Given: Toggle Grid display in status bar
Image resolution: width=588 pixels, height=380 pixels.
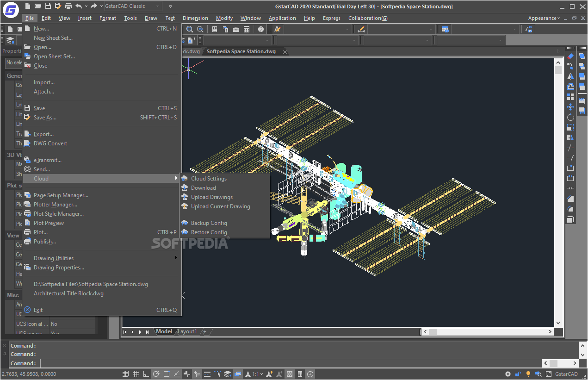Looking at the screenshot, I should [x=136, y=374].
